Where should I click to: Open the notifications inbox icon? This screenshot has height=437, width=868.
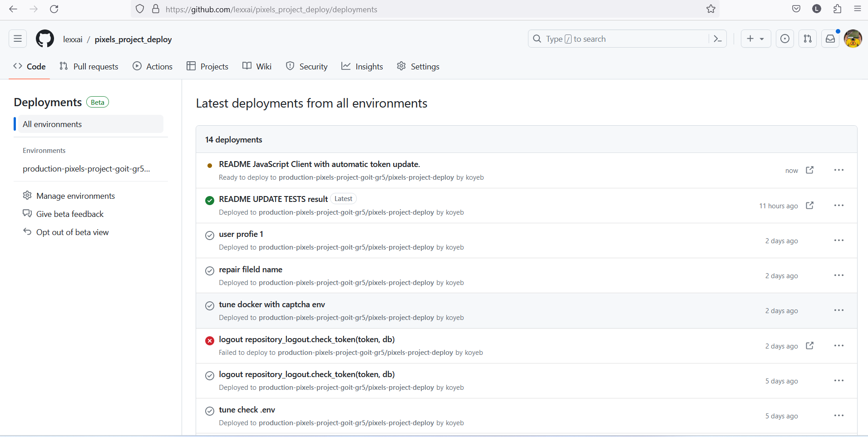pos(830,39)
